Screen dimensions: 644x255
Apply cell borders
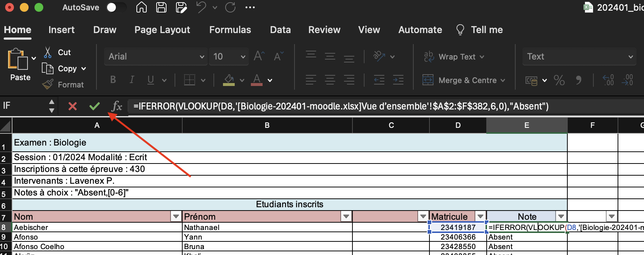click(x=189, y=80)
